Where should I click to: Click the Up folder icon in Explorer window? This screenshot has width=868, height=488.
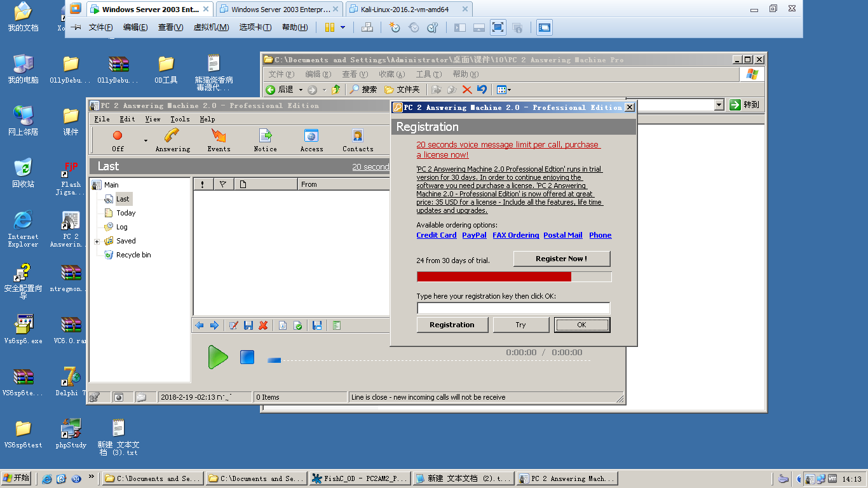tap(336, 90)
